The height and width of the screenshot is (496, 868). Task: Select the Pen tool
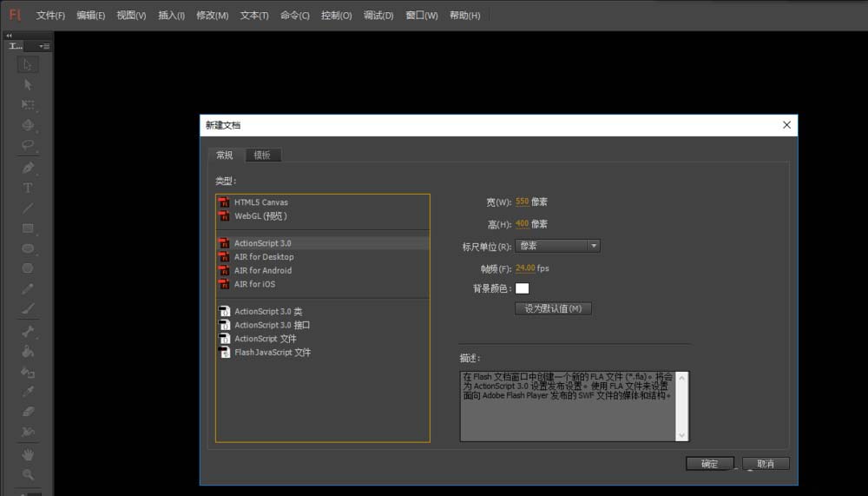pyautogui.click(x=27, y=168)
